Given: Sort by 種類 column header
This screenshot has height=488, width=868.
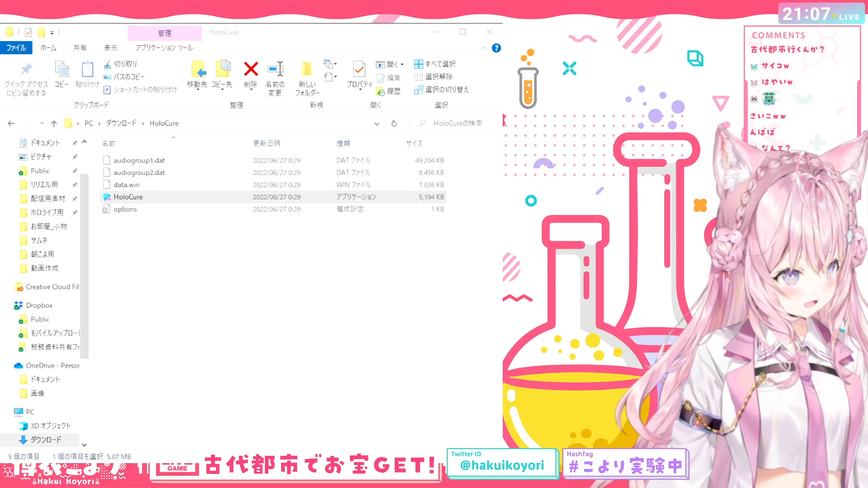Looking at the screenshot, I should 344,143.
